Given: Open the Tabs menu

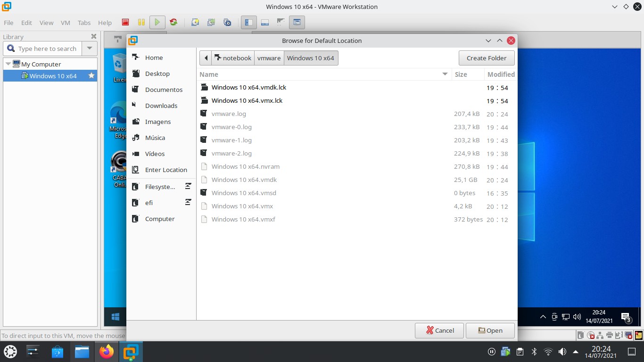Looking at the screenshot, I should coord(84,23).
